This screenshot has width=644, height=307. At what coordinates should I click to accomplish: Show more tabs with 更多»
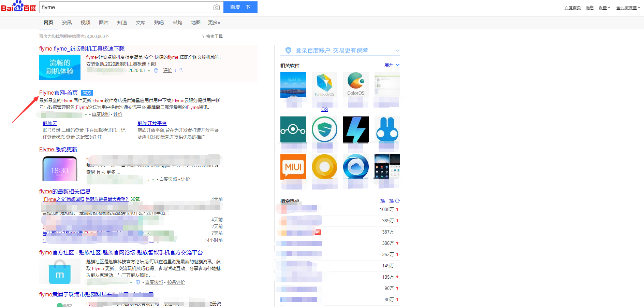tap(214, 23)
